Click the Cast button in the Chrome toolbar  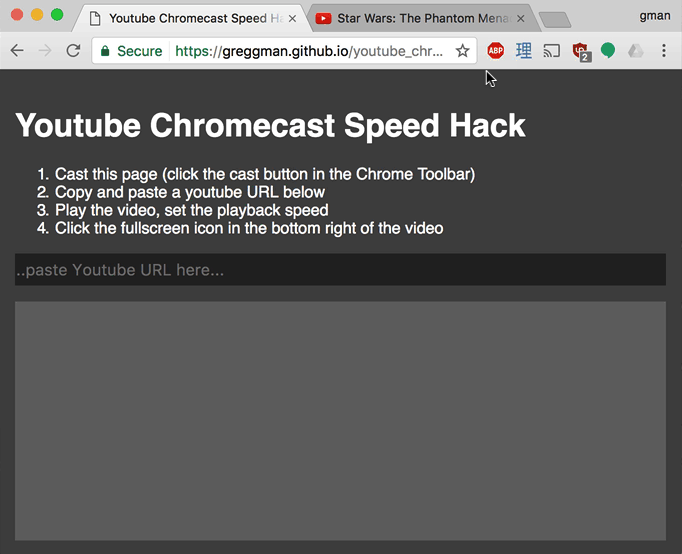coord(552,51)
